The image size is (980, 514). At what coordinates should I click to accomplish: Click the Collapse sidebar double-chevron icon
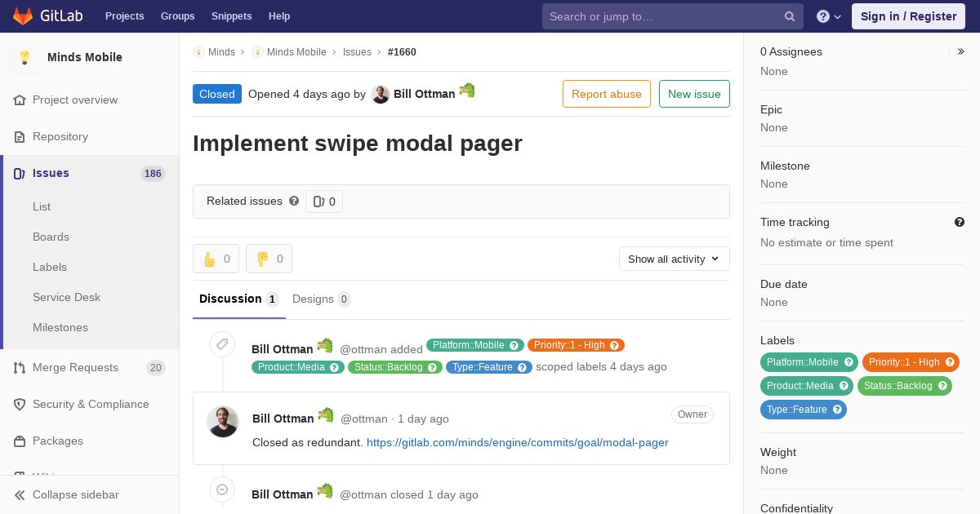[x=20, y=494]
